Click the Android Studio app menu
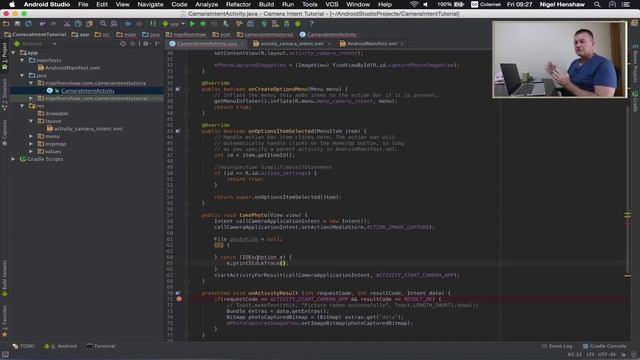The image size is (640, 360). [x=47, y=4]
